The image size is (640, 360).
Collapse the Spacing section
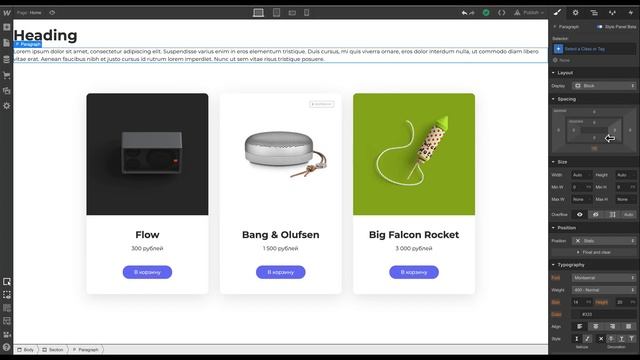[x=594, y=99]
